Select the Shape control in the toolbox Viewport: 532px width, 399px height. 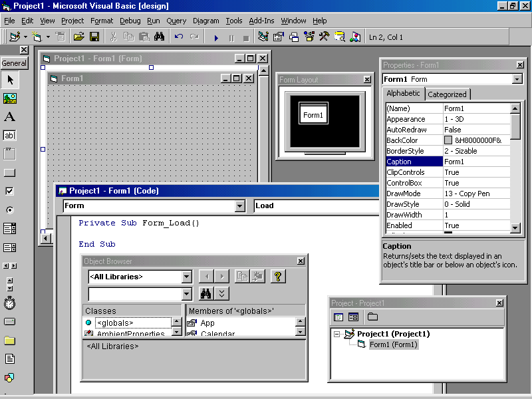coord(10,377)
